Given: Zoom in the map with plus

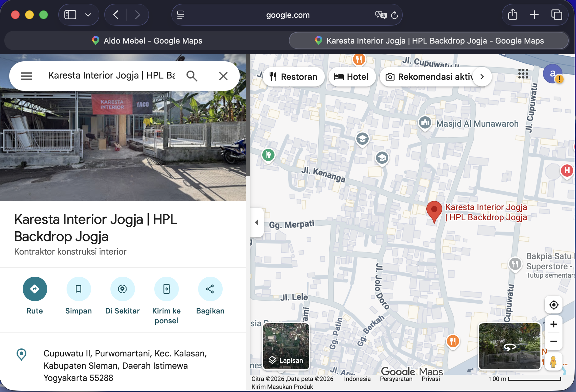Looking at the screenshot, I should coord(554,324).
